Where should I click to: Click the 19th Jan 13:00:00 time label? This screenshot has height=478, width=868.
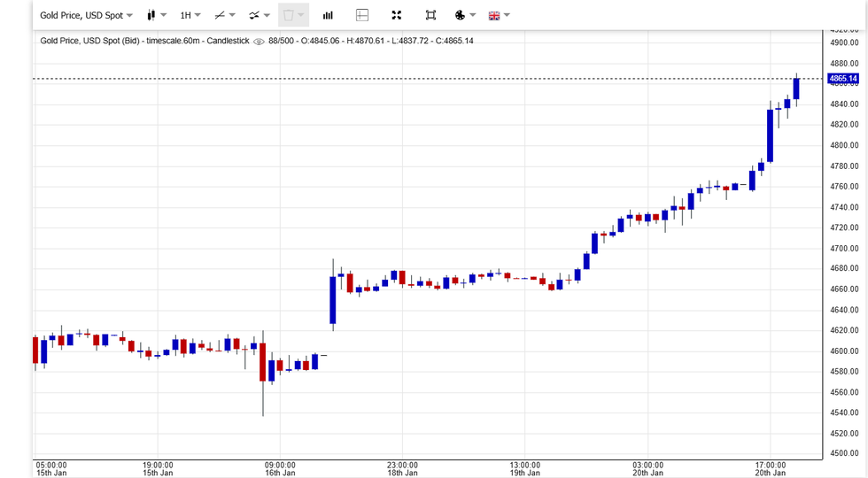[x=525, y=468]
